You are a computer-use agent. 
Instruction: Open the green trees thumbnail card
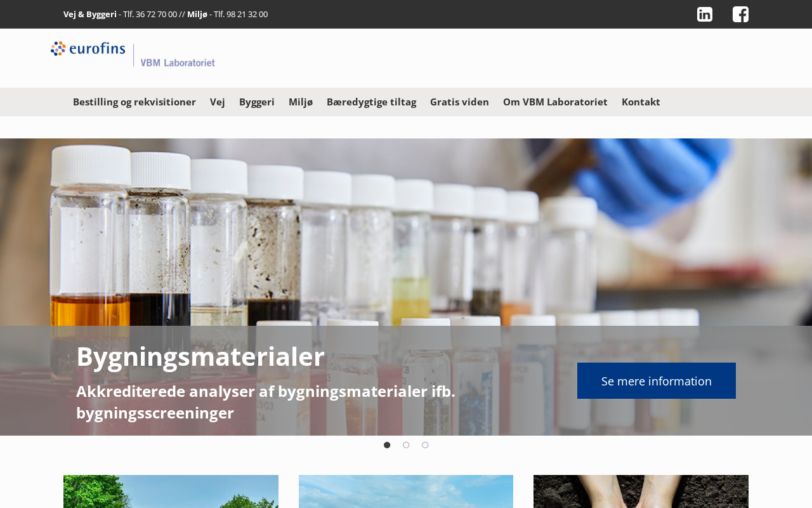171,491
